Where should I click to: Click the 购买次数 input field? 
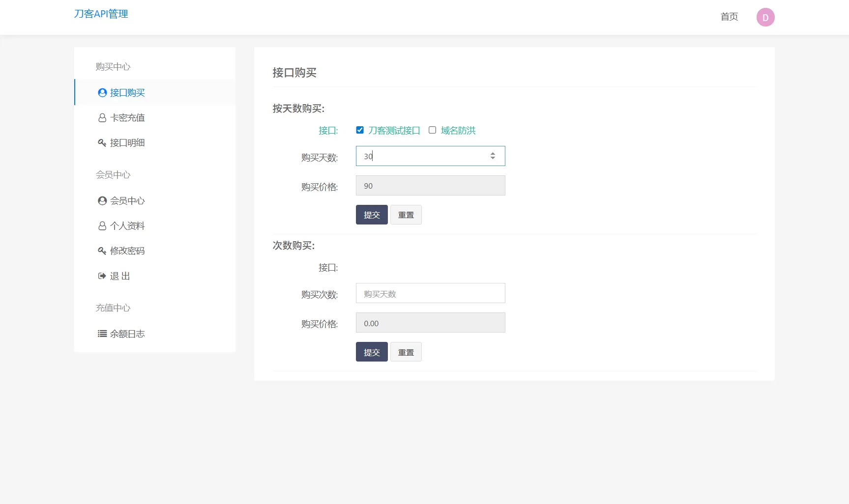430,293
